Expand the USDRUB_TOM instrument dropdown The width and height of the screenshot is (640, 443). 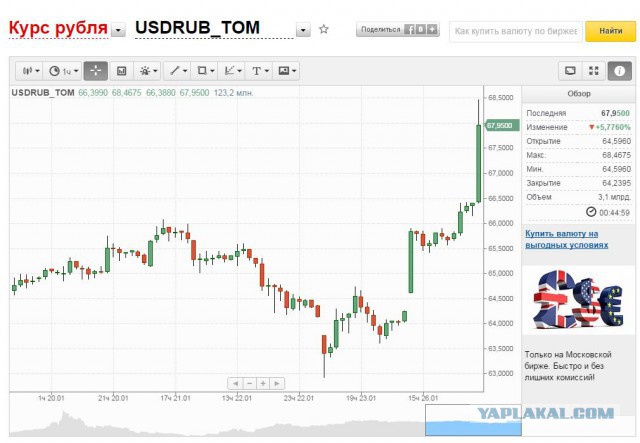[x=303, y=30]
